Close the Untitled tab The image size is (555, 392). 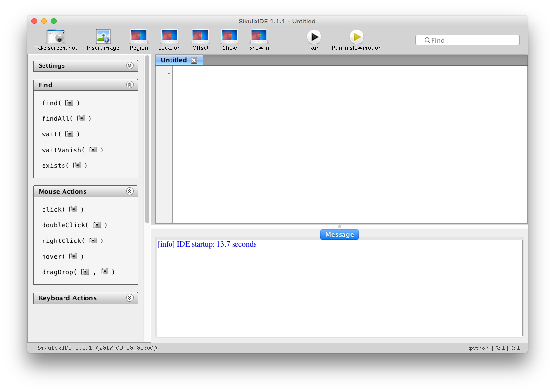pyautogui.click(x=194, y=60)
